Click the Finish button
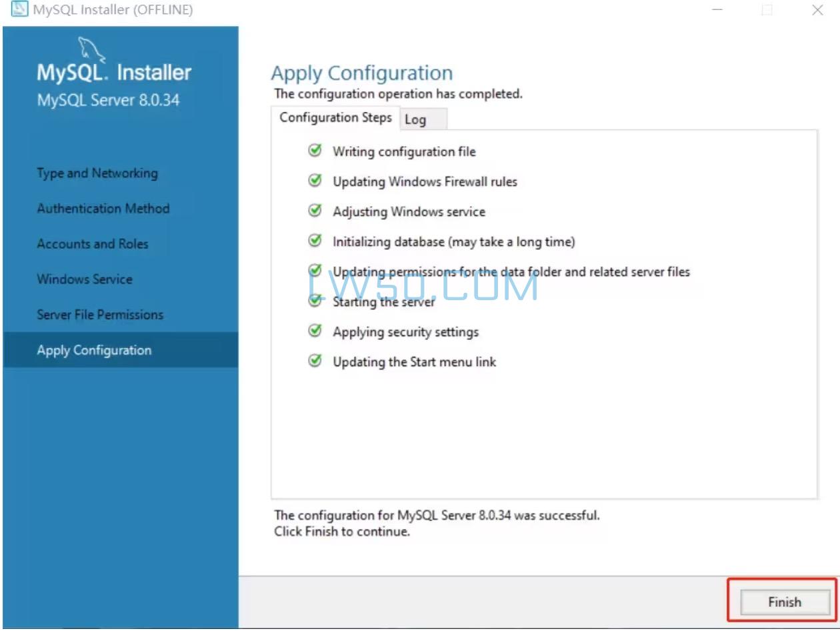The height and width of the screenshot is (631, 840). click(x=784, y=602)
